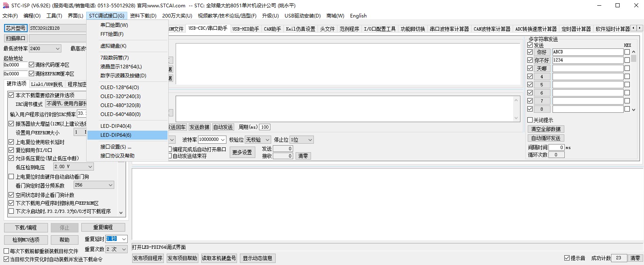644x265 pixels.
Task: Choose OLED-128*64(O) menu item
Action: pyautogui.click(x=128, y=88)
